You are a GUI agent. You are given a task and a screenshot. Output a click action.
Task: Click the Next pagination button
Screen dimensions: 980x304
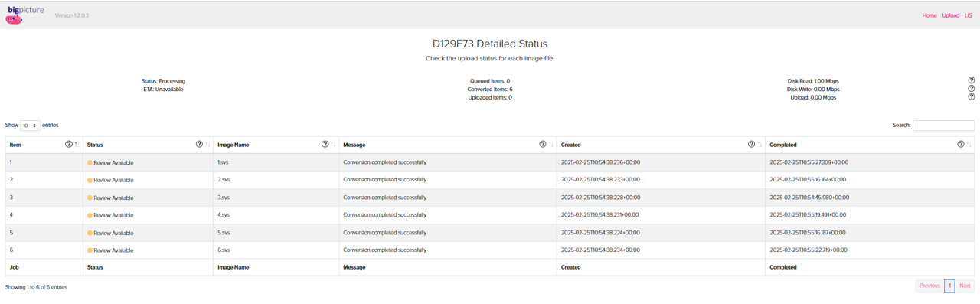coord(965,286)
